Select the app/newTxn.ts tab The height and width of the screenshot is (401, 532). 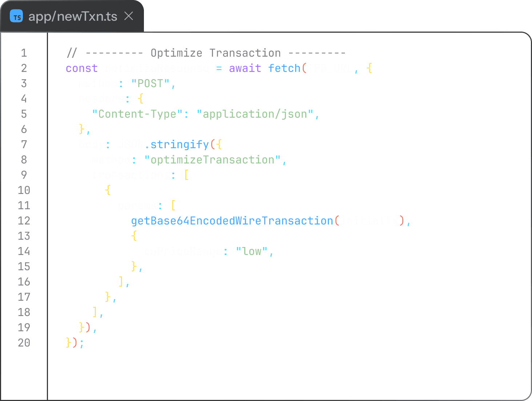(73, 16)
